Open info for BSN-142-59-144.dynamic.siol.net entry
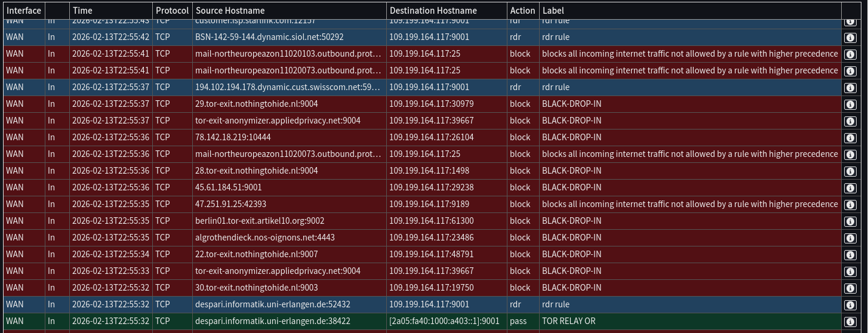Viewport: 868px width, 333px height. click(x=849, y=37)
